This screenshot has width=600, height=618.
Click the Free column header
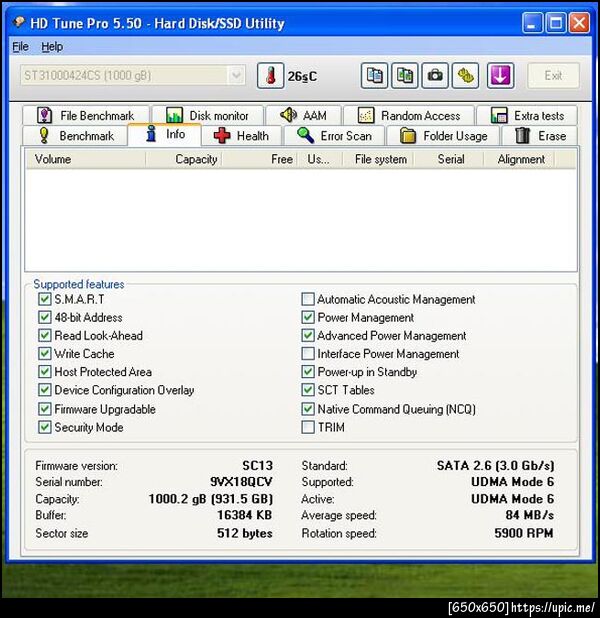[260, 159]
